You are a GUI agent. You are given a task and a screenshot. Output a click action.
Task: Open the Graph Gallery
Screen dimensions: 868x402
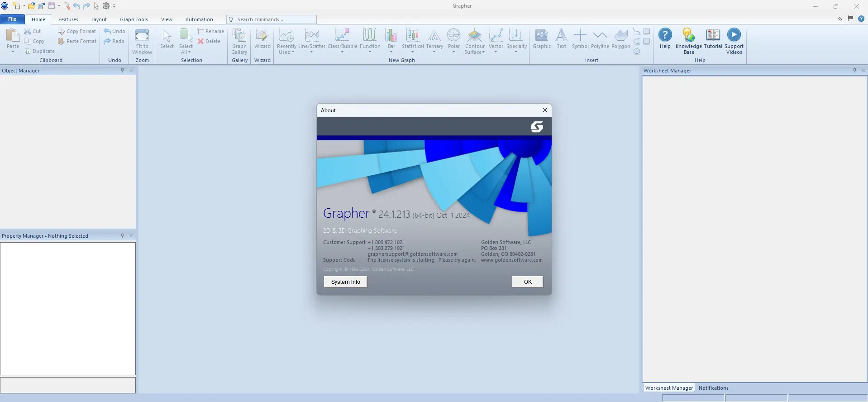pos(239,41)
